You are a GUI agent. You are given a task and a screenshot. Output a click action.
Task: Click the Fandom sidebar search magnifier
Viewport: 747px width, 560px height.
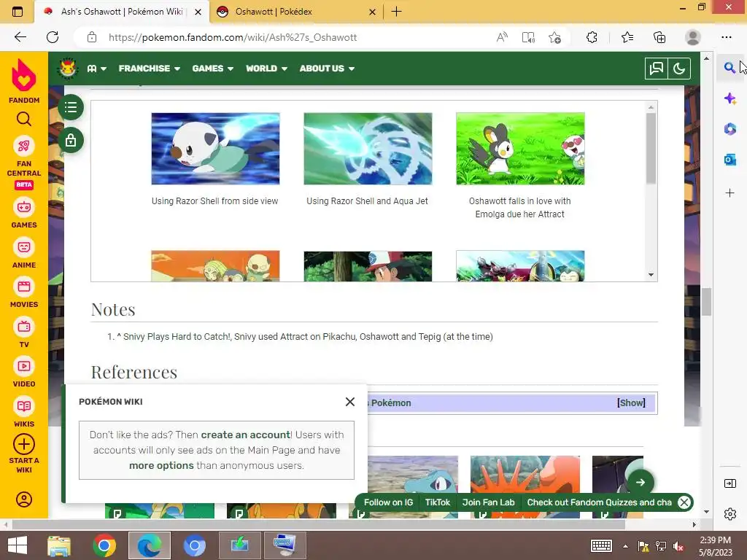click(24, 119)
